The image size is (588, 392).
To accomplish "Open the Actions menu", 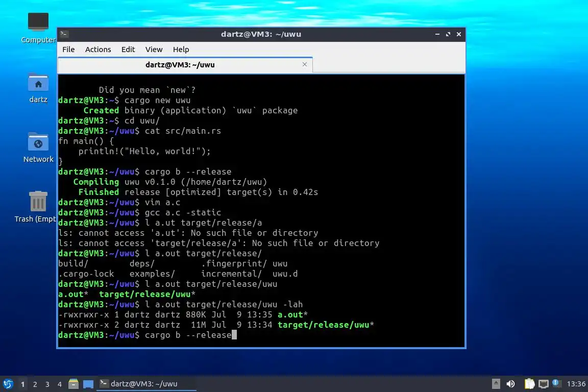I will pyautogui.click(x=98, y=50).
